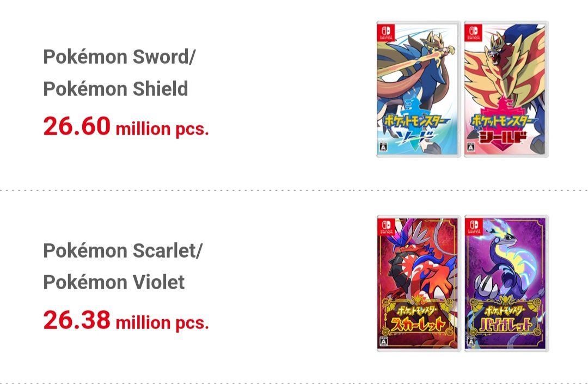Click the Switch logo on Scarlet cover
The image size is (588, 384).
pos(384,227)
